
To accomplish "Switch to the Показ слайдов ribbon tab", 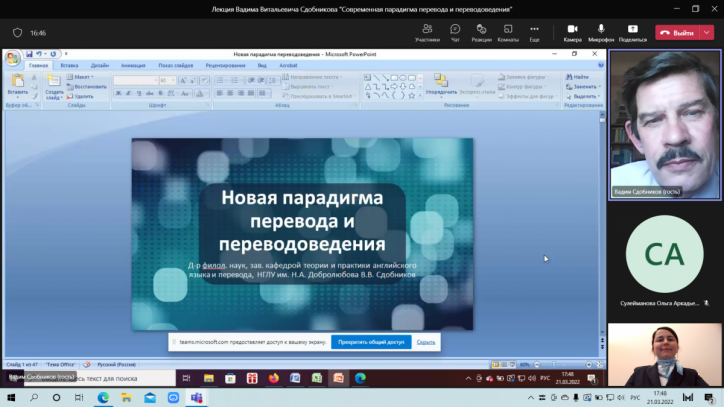I will pos(175,66).
